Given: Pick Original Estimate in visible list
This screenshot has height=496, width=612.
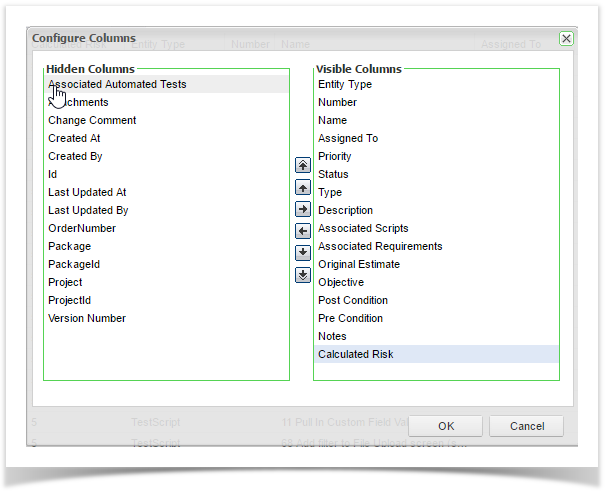Looking at the screenshot, I should [x=359, y=265].
